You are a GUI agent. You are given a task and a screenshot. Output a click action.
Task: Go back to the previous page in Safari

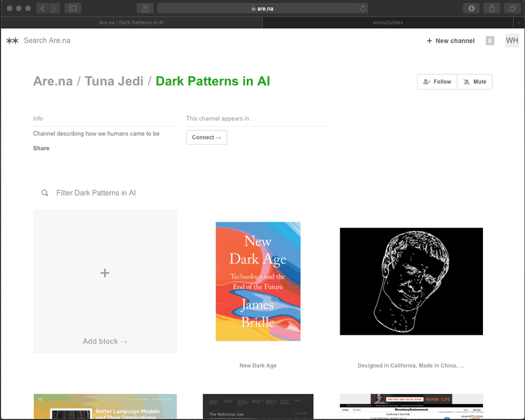[42, 8]
